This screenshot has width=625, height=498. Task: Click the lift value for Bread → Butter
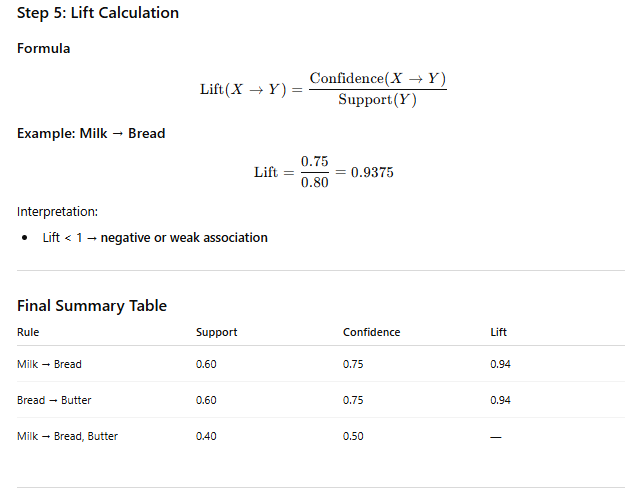point(501,400)
